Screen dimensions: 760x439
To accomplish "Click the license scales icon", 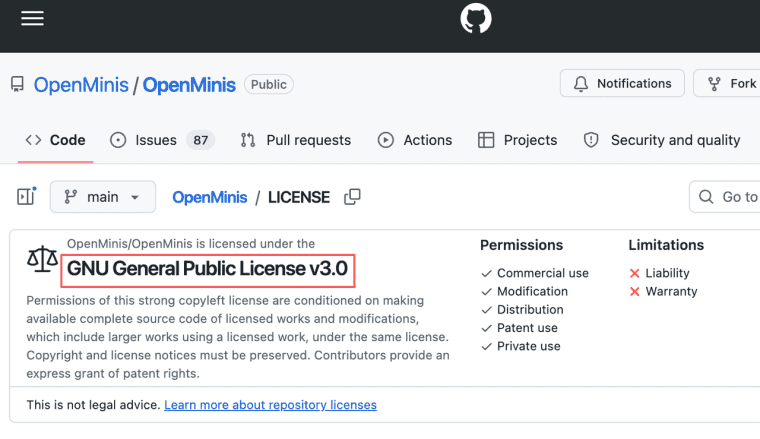I will 42,259.
